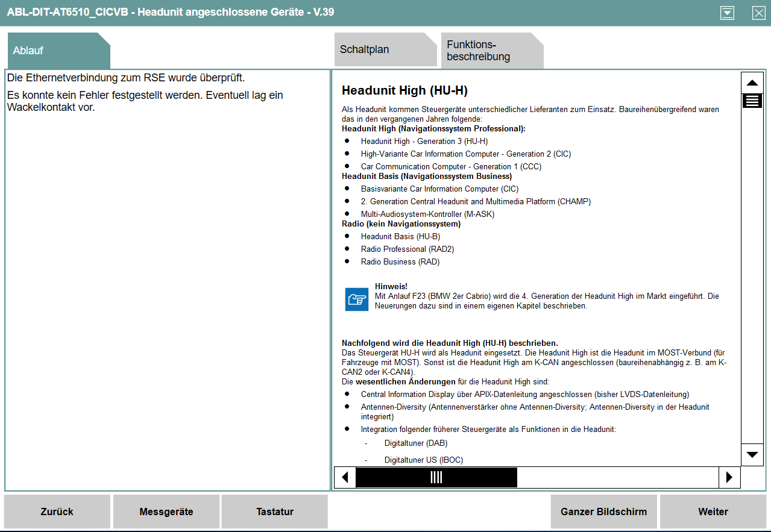Close the Headunit dialog window
The image size is (771, 532).
[758, 13]
